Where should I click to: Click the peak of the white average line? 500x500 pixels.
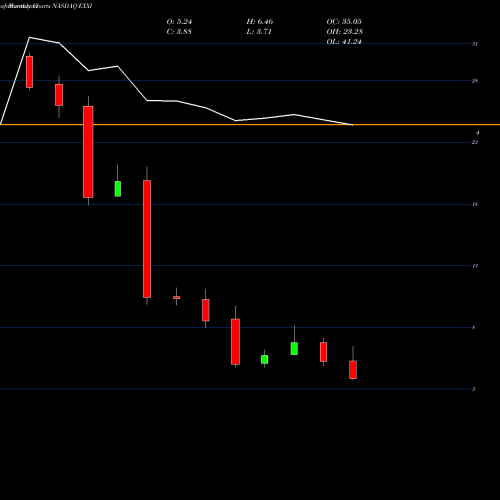30,38
